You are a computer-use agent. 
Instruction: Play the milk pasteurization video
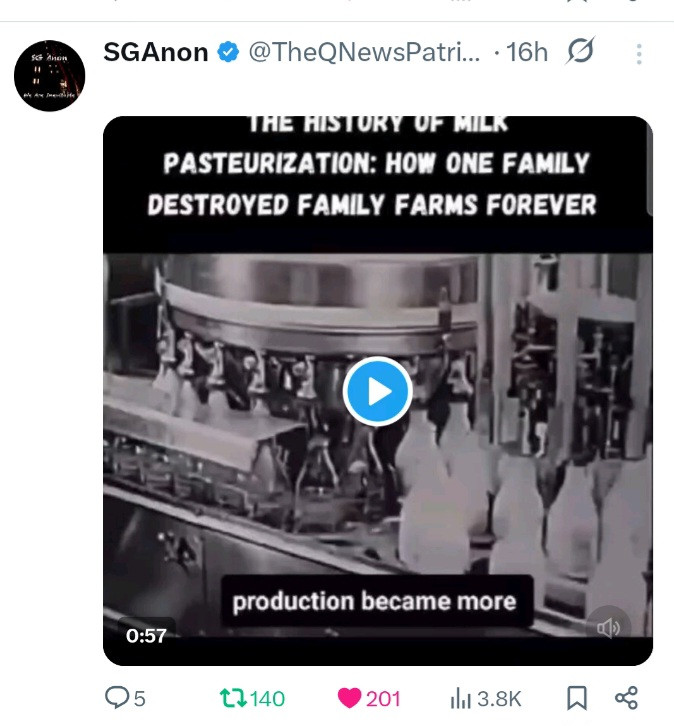tap(377, 392)
